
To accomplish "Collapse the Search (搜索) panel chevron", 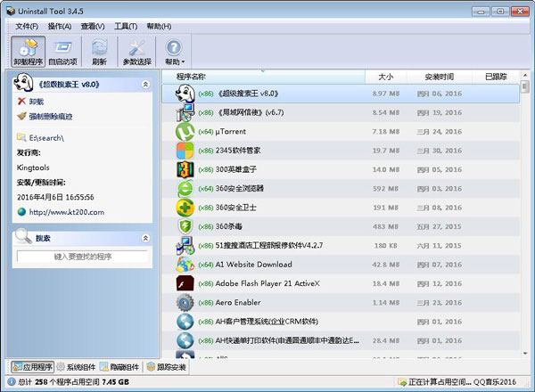I will pyautogui.click(x=145, y=238).
